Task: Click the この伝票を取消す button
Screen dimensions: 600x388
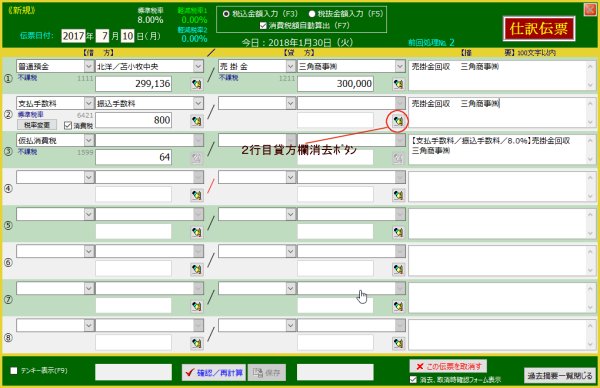Action: click(448, 366)
